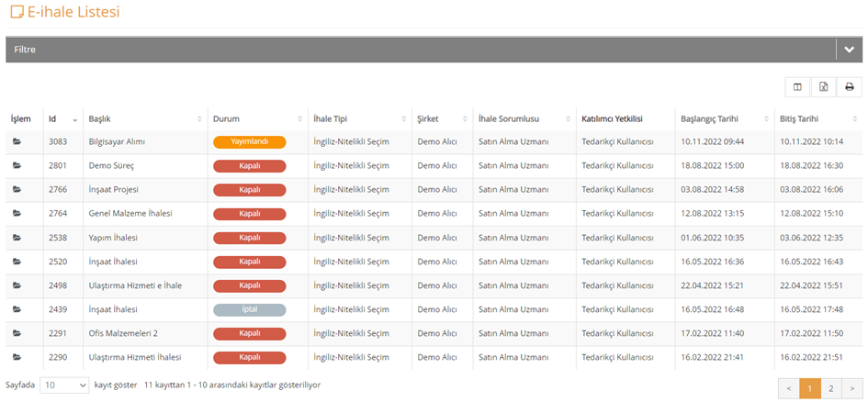This screenshot has height=402, width=868.
Task: Open folder icon for Ofis Malzemeleri 2
Action: [x=17, y=333]
